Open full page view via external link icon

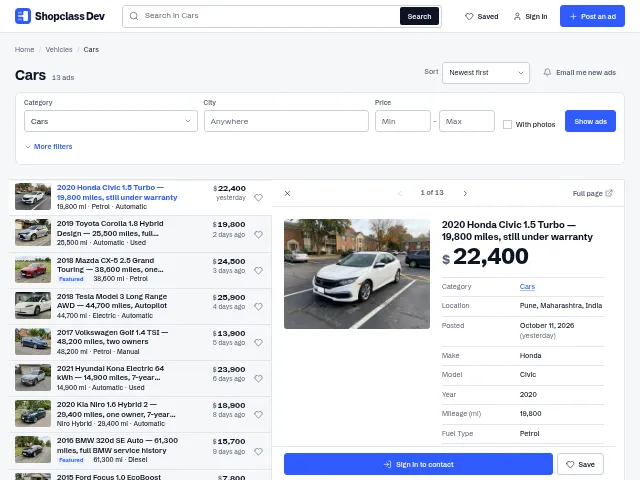pyautogui.click(x=609, y=193)
